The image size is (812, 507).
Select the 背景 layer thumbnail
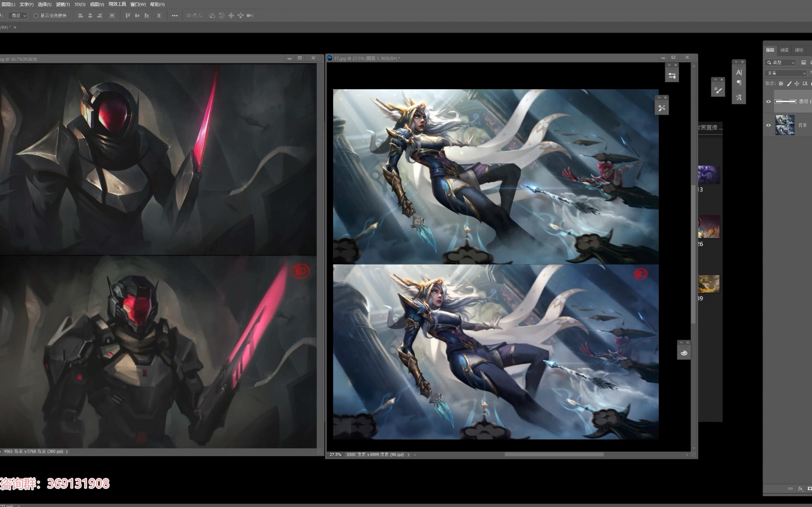[785, 125]
